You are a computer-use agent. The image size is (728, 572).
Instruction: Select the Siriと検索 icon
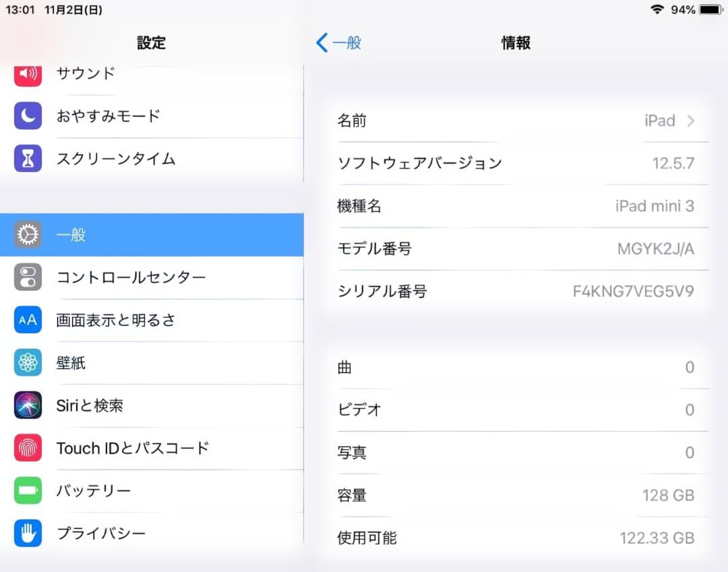[27, 406]
